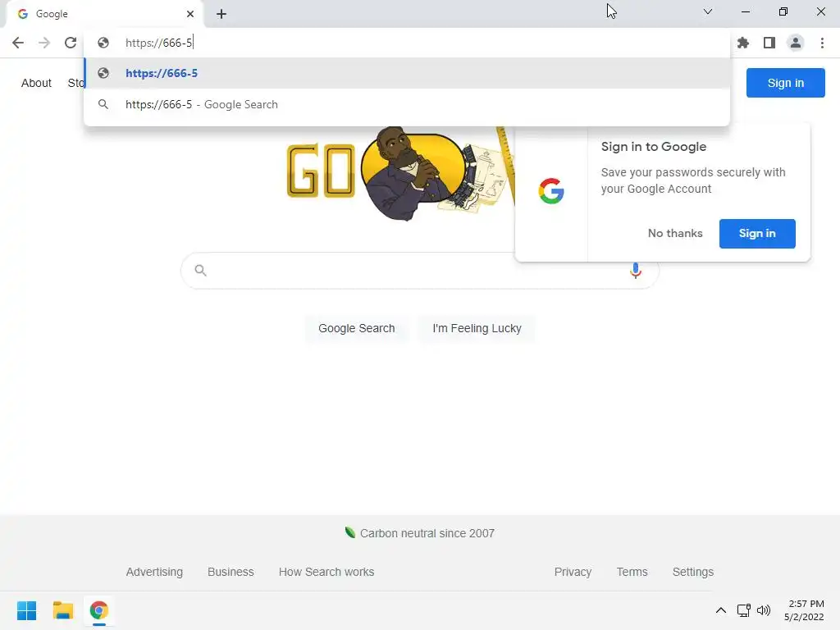The image size is (840, 630).
Task: Click the browser forward arrow
Action: [x=44, y=43]
